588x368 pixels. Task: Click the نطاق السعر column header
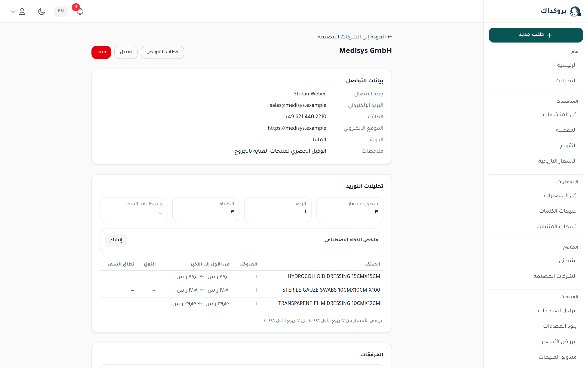[x=121, y=264]
